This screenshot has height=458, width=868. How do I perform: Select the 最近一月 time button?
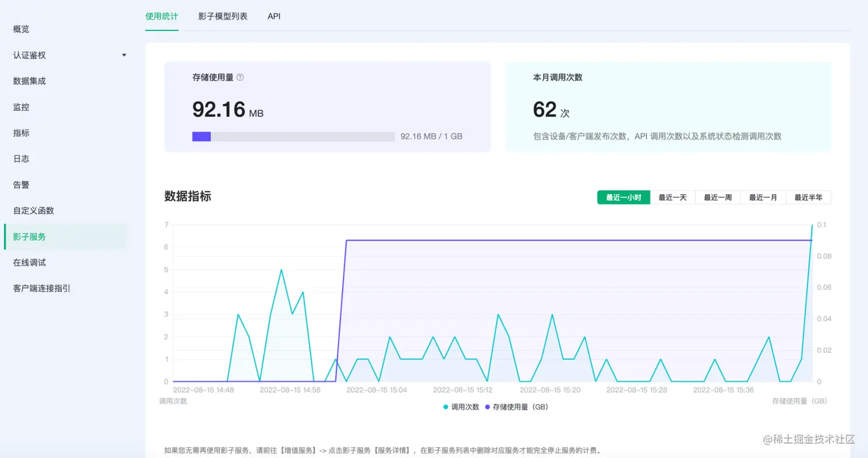point(764,197)
